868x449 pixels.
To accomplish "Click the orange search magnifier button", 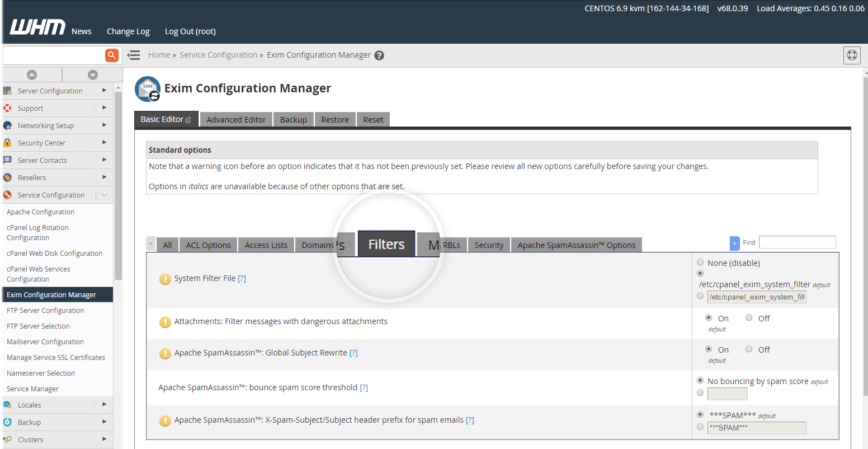I will click(x=112, y=55).
